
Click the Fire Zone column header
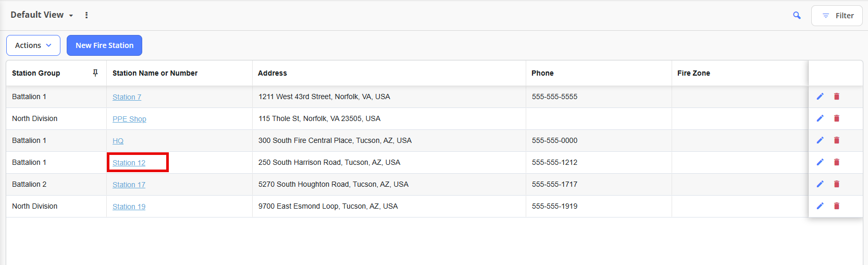(x=693, y=73)
